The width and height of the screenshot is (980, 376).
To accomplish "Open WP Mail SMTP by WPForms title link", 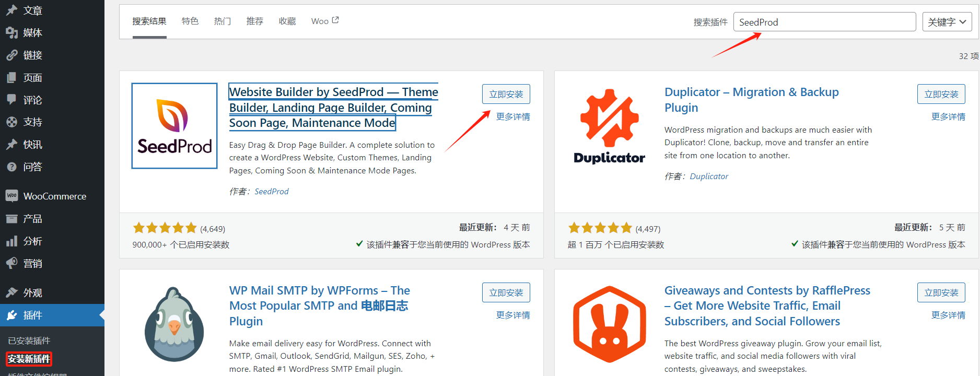I will (x=320, y=305).
